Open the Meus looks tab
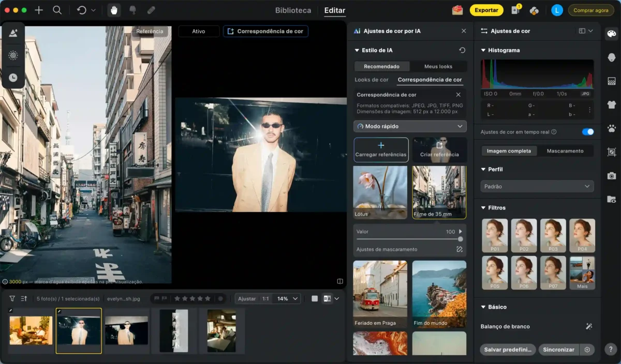The height and width of the screenshot is (364, 621). [438, 66]
